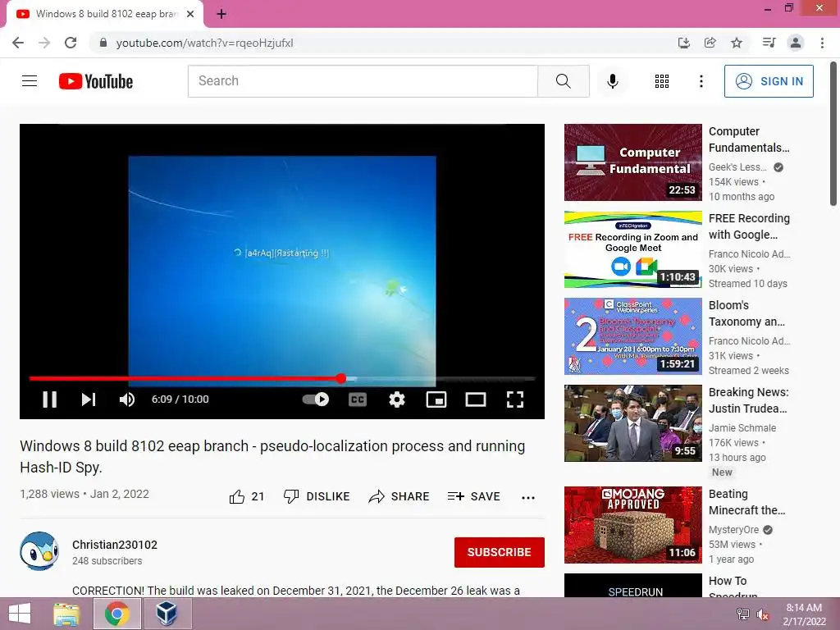The width and height of the screenshot is (840, 630).
Task: Open the YouTube apps grid
Action: (x=662, y=81)
